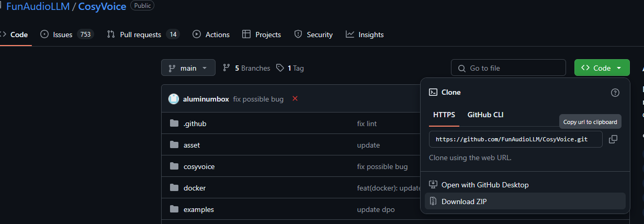
Task: Click the branch icon beside 5 Branches
Action: [227, 68]
